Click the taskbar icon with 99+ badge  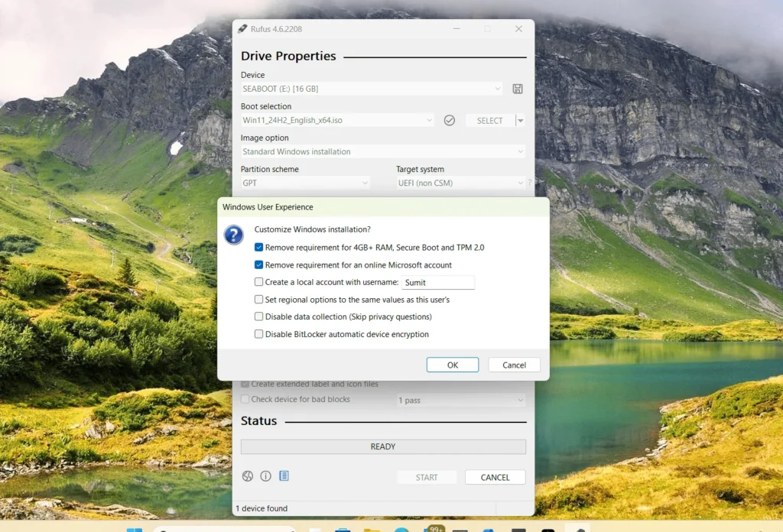click(433, 528)
